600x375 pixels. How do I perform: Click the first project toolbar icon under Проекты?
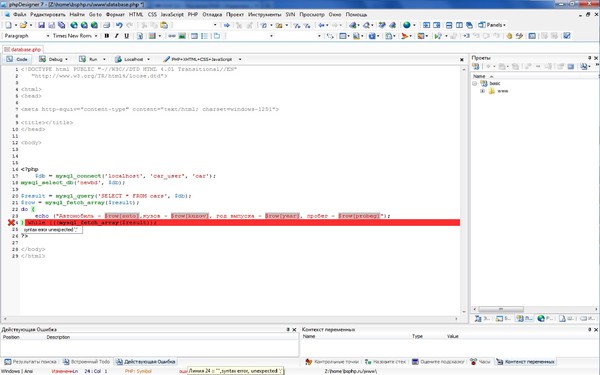pos(476,66)
